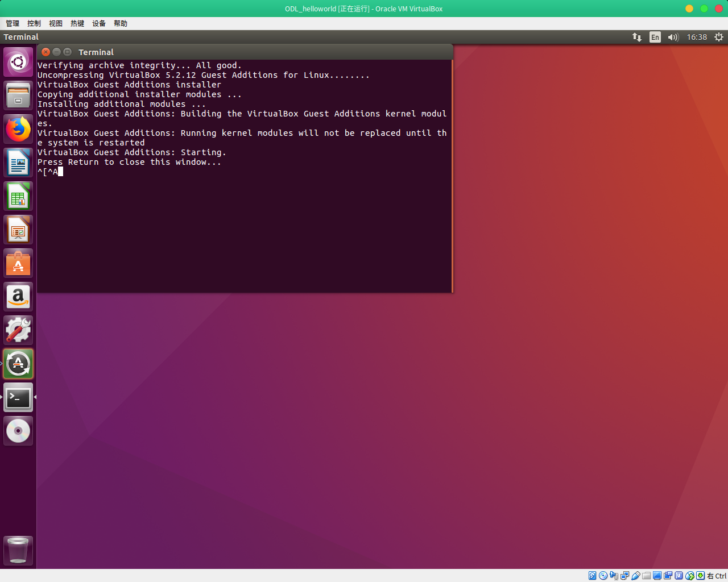
Task: Close the Terminal window
Action: pos(46,52)
